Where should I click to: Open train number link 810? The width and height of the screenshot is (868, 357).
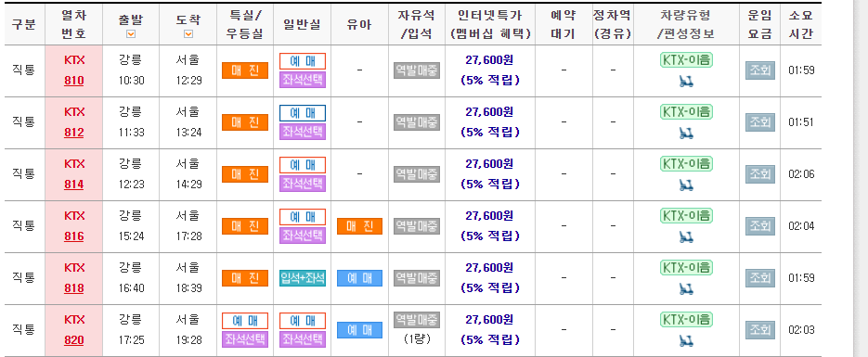74,81
